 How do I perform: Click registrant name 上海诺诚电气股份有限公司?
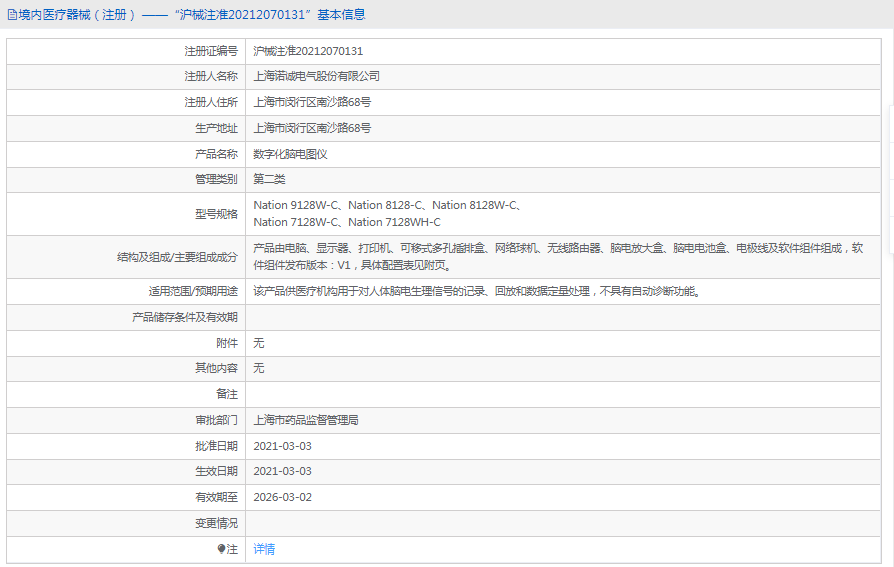(x=316, y=76)
